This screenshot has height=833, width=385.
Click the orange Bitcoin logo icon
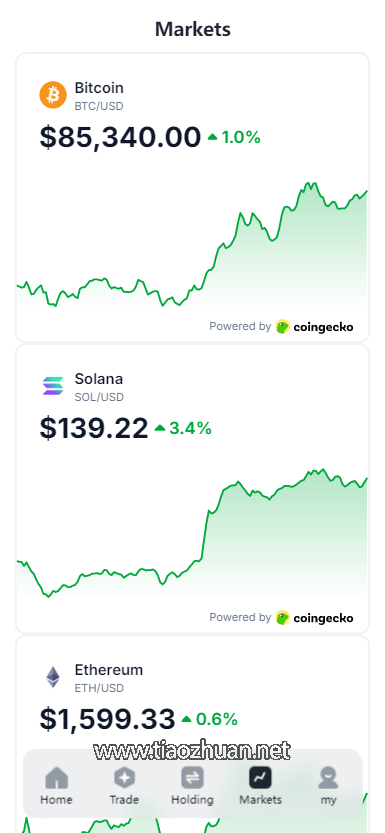pos(53,95)
